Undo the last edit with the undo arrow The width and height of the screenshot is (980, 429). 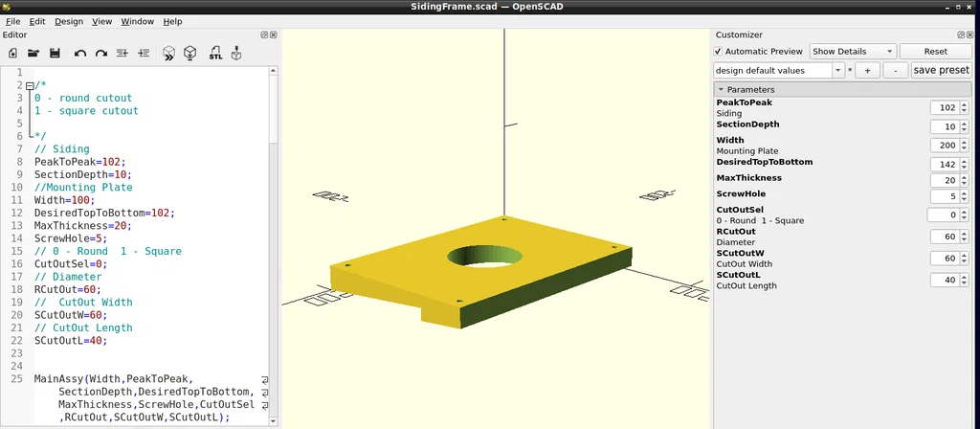pyautogui.click(x=80, y=54)
